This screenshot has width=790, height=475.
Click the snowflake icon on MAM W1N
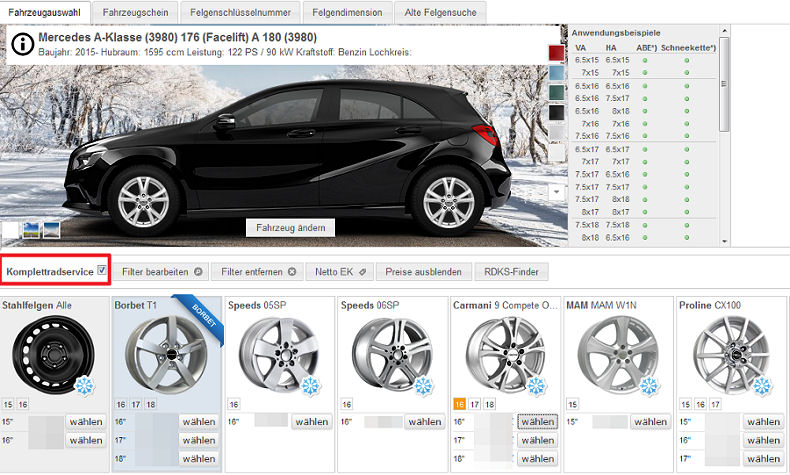click(649, 386)
